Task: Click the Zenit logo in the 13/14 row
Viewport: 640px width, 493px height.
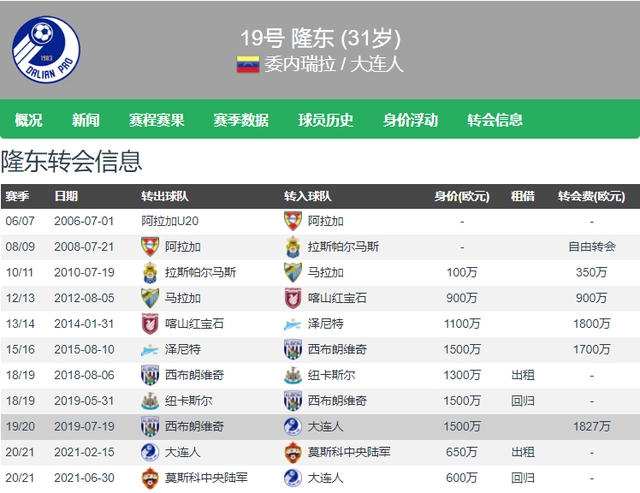Action: click(x=293, y=324)
